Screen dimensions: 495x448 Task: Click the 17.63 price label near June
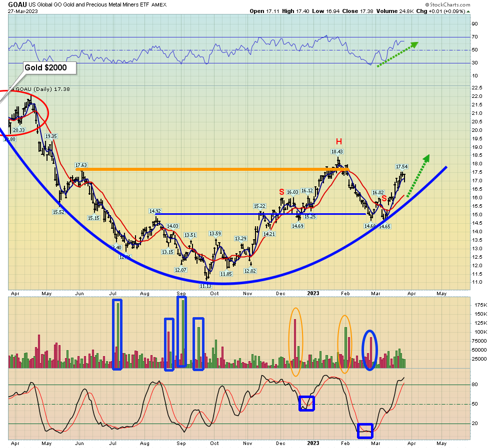click(x=81, y=165)
